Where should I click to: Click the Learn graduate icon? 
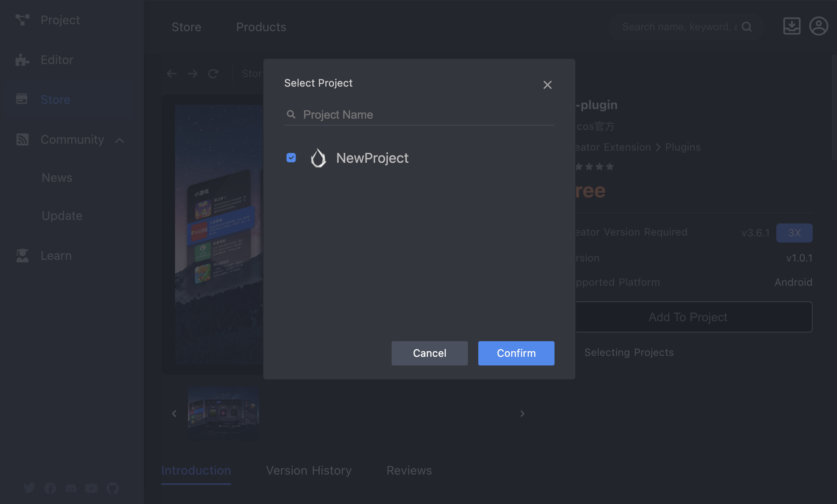point(23,255)
